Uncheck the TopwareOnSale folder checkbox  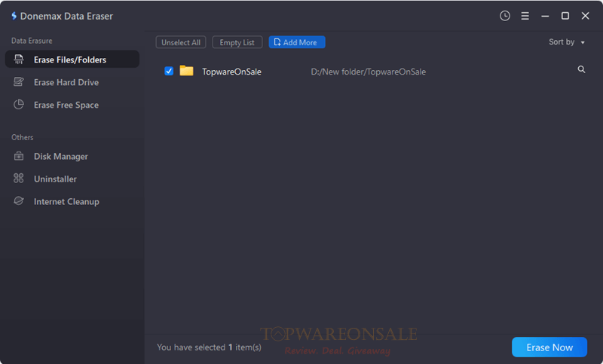tap(169, 71)
